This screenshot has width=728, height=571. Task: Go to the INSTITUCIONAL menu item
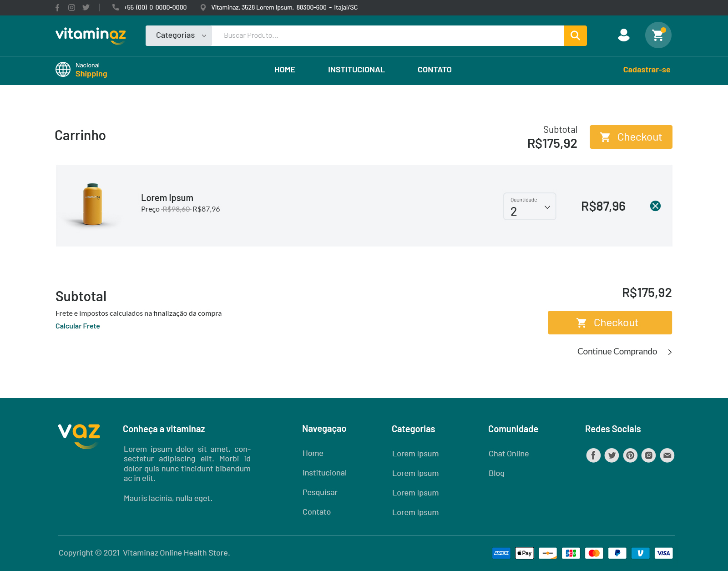tap(356, 70)
